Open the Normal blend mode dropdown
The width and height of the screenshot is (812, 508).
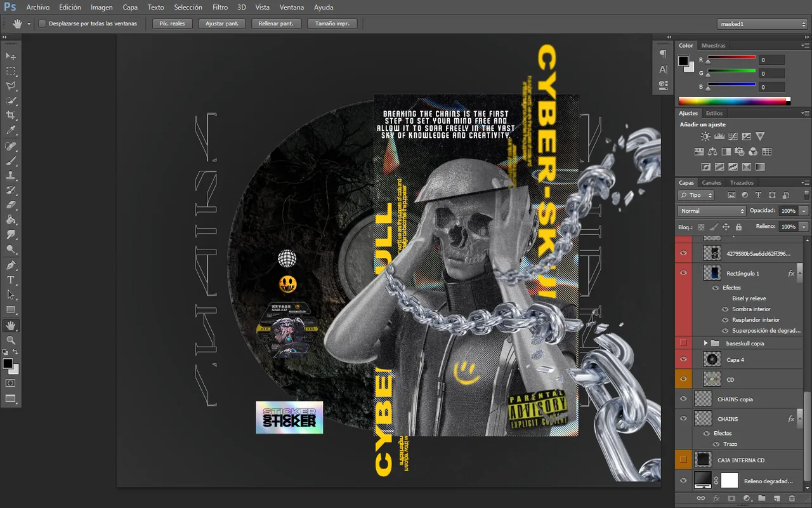tap(712, 211)
